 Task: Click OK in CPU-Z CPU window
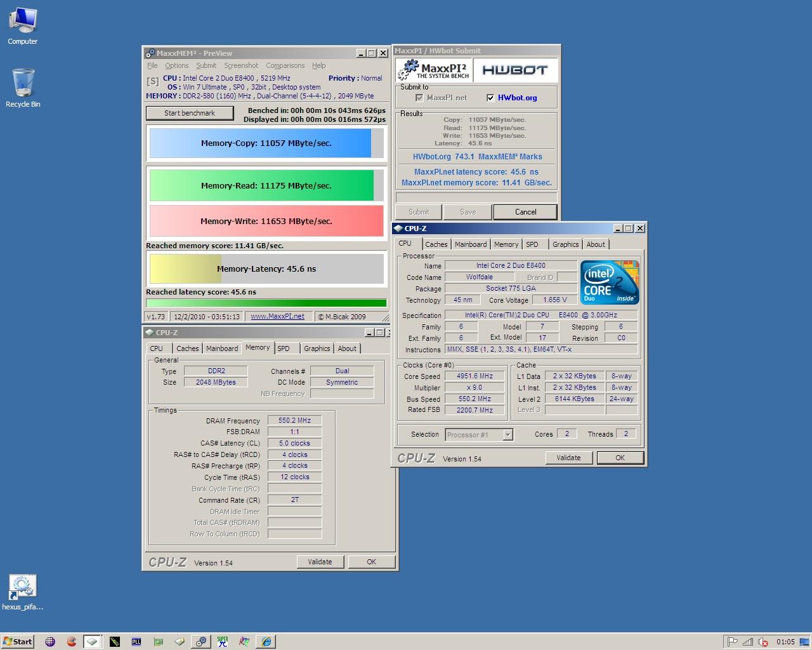620,458
